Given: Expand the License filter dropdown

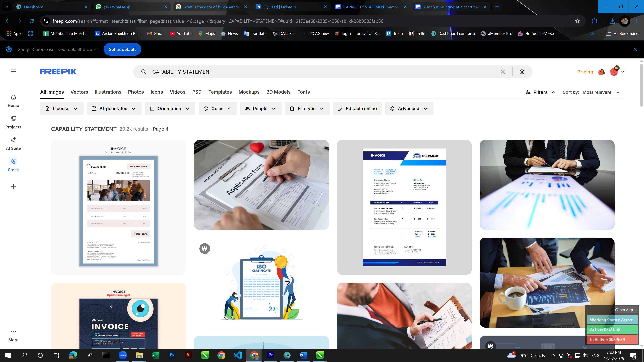Looking at the screenshot, I should 62,108.
